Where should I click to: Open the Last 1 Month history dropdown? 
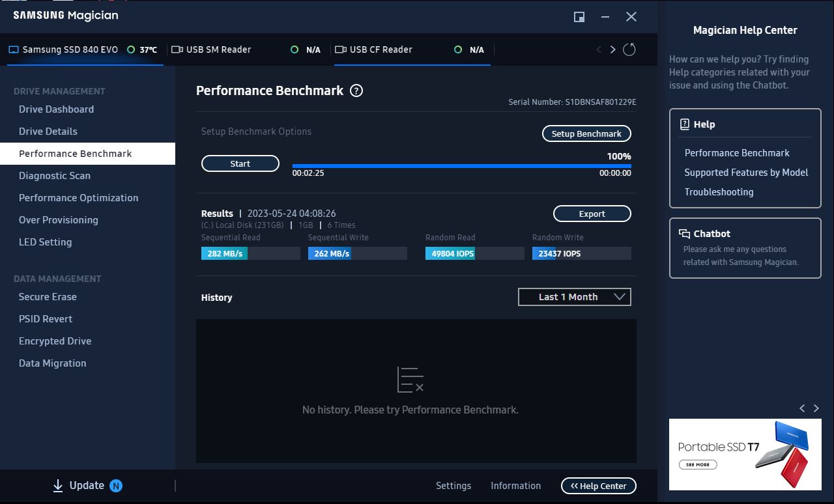tap(575, 297)
